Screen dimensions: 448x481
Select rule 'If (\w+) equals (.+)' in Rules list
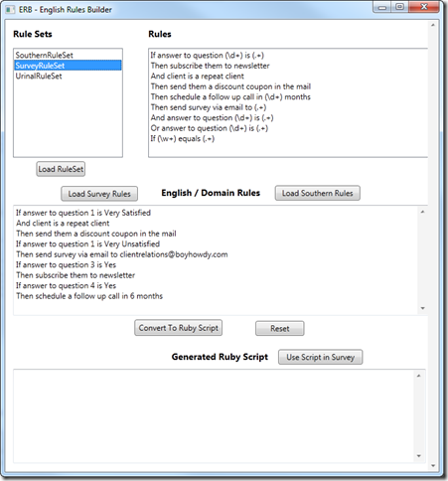pos(183,138)
